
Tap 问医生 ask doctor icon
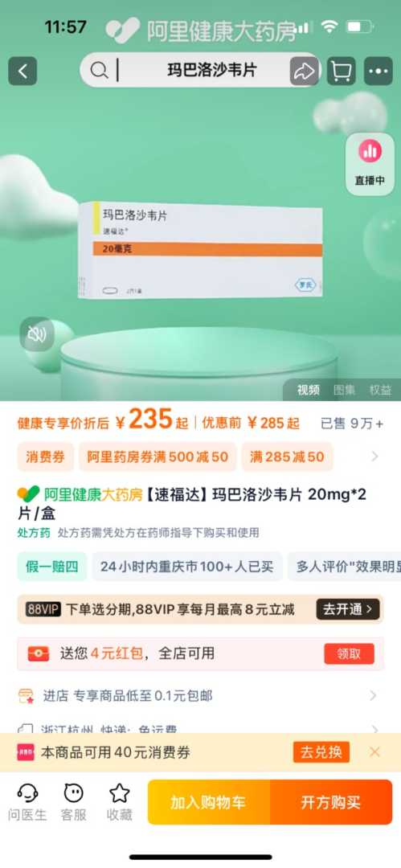coord(27,802)
